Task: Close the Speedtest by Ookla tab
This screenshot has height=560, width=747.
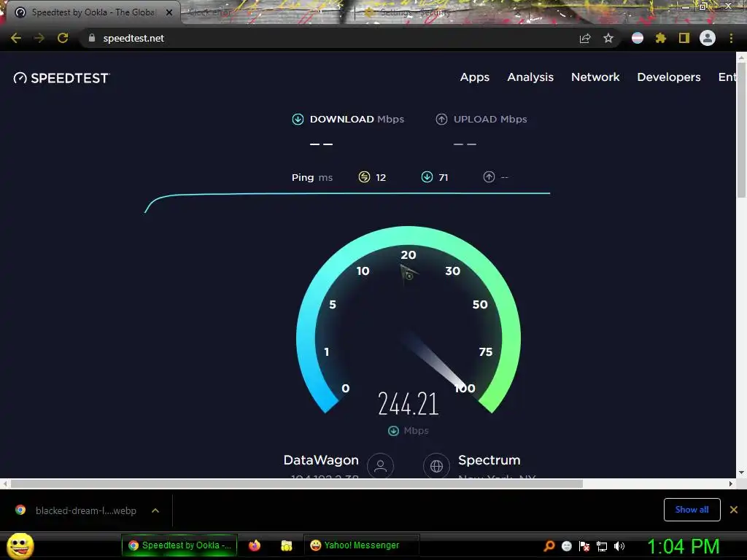Action: click(x=169, y=12)
